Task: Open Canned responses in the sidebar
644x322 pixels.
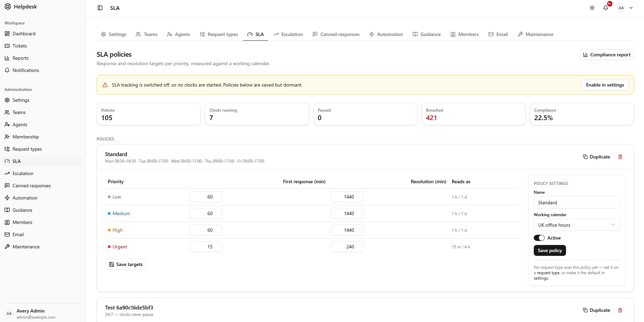Action: pos(42,186)
